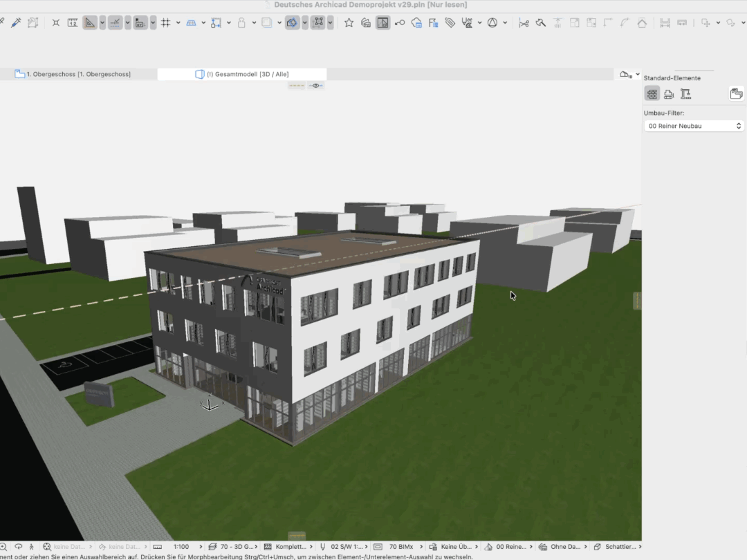Click the panel icon right of Standard-Elemente
The height and width of the screenshot is (560, 747).
tap(737, 94)
